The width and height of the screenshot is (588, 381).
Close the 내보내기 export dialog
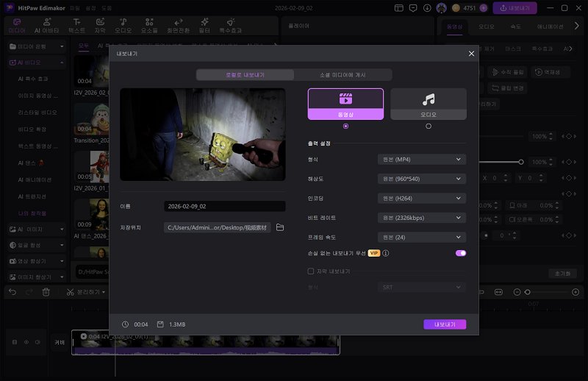click(471, 54)
